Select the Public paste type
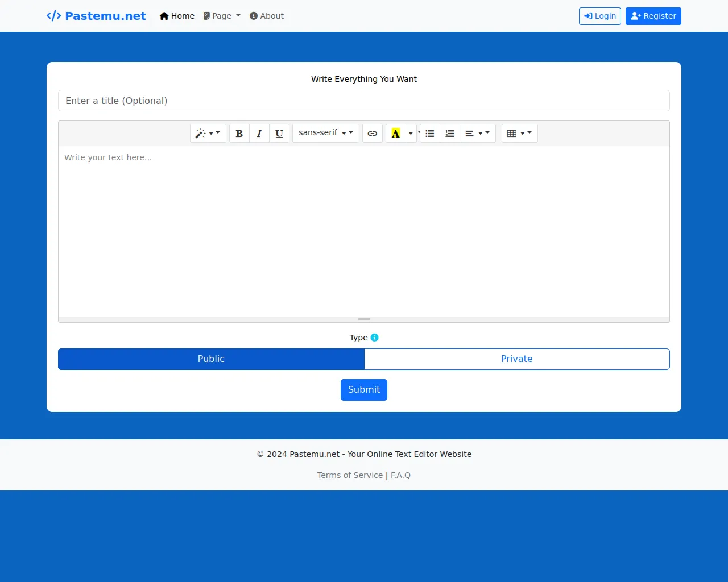Screen dimensions: 728x582 [211, 359]
